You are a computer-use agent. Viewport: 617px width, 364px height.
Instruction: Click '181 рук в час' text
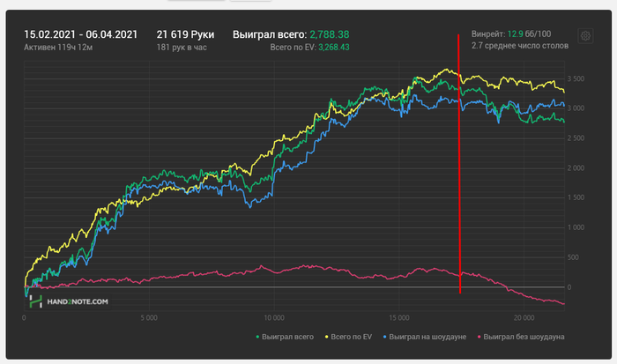182,48
